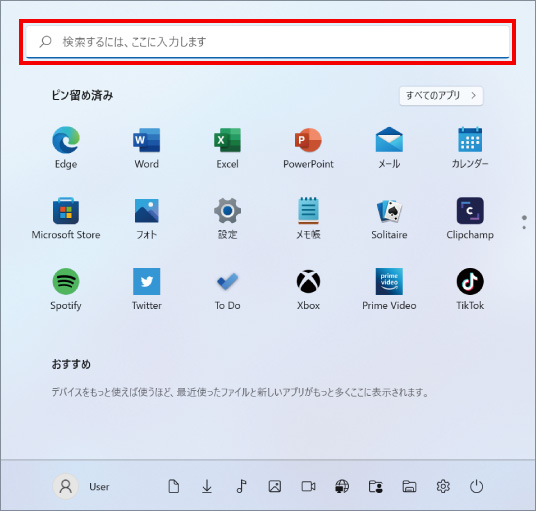
Task: Launch Spotify
Action: tap(66, 289)
